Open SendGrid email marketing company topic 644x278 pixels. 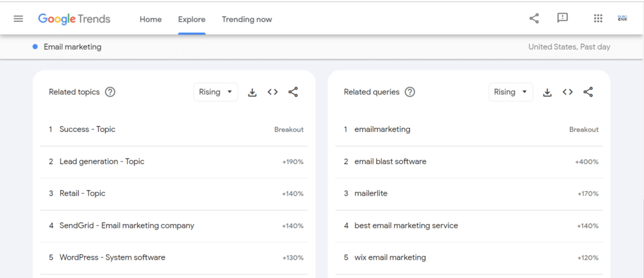(x=174, y=226)
